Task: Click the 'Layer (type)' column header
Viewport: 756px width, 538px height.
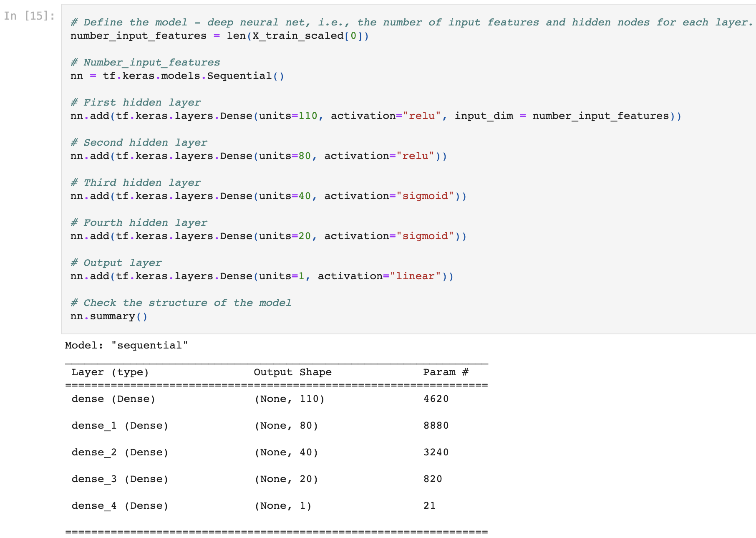Action: click(110, 372)
